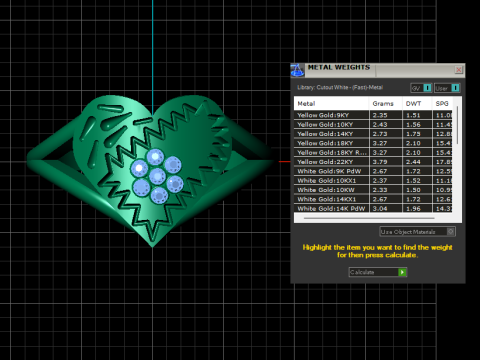Image resolution: width=480 pixels, height=360 pixels.
Task: Close the Metal Weights panel
Action: (459, 70)
